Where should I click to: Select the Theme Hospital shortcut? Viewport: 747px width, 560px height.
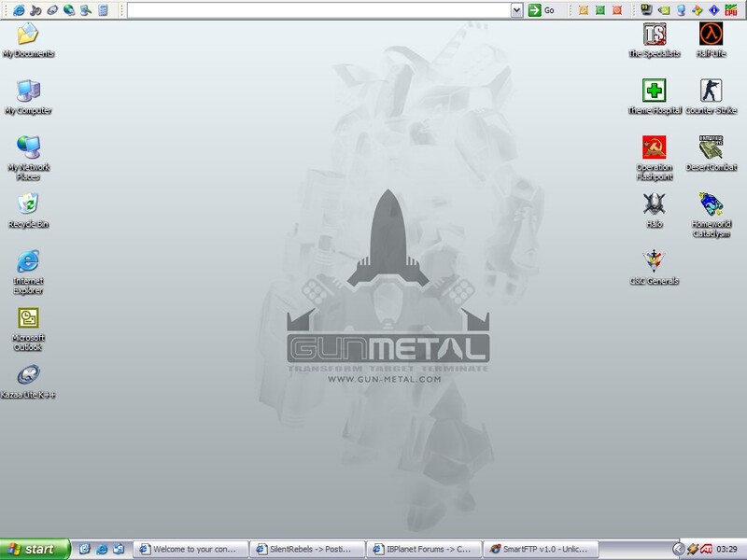click(x=655, y=97)
